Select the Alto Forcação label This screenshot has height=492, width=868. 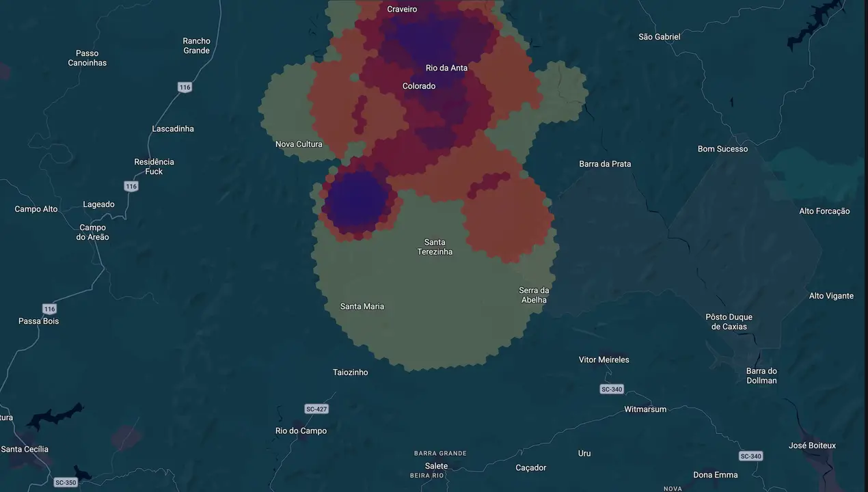tap(824, 211)
